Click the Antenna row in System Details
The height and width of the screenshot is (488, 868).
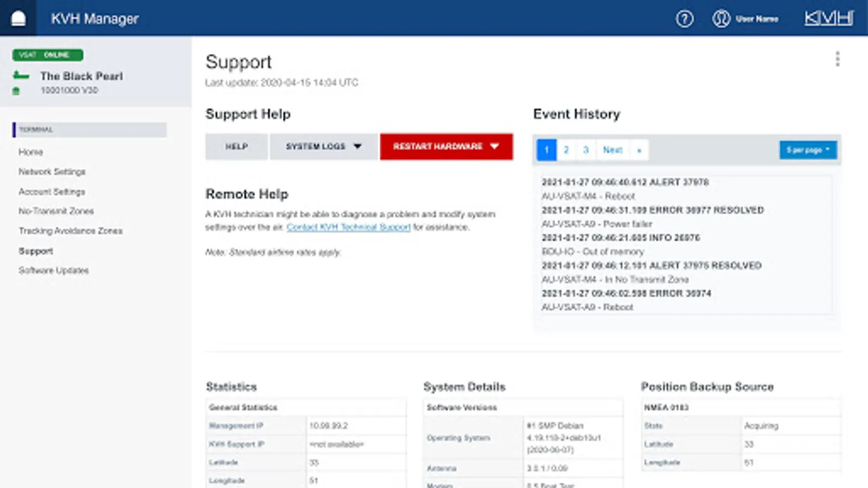[x=524, y=468]
